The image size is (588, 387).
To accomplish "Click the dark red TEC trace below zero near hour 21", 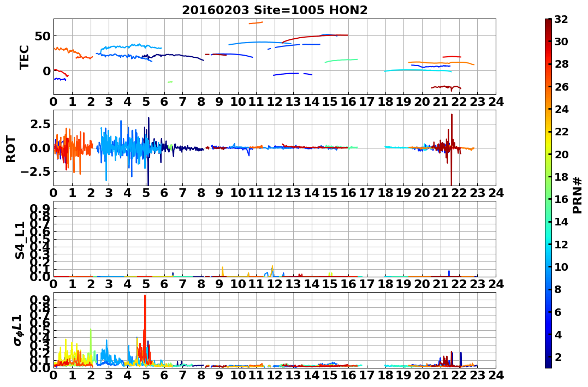I will [x=446, y=87].
